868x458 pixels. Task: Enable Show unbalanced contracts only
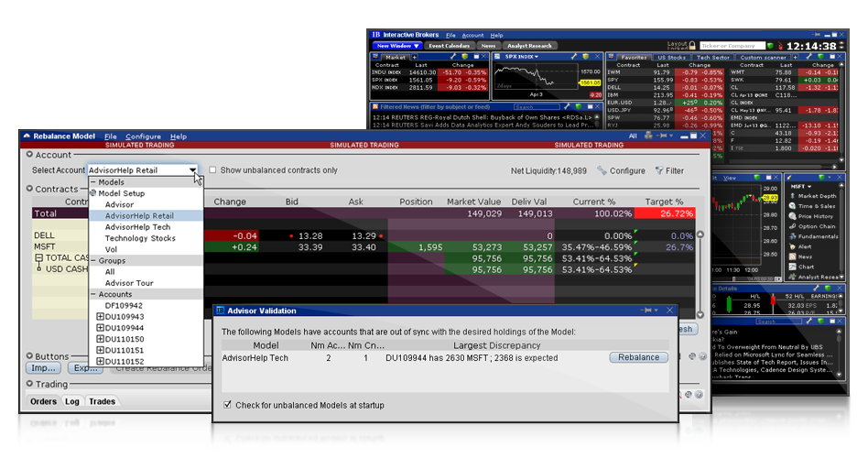(213, 170)
